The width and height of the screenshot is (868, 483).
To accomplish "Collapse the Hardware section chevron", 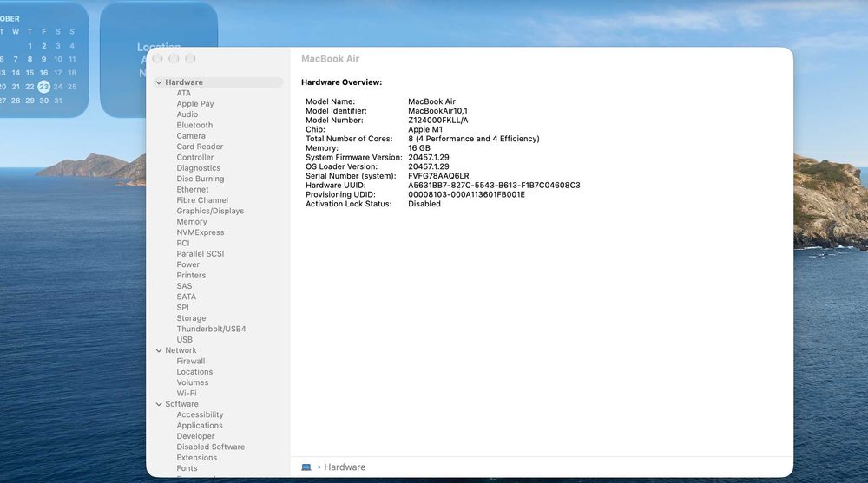I will pos(159,82).
